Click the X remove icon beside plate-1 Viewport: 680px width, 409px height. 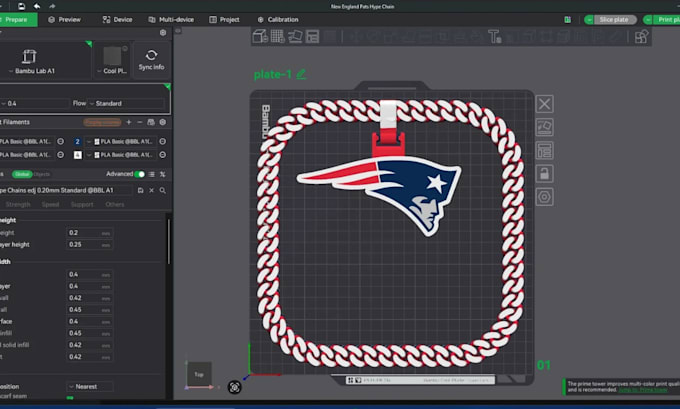click(544, 104)
